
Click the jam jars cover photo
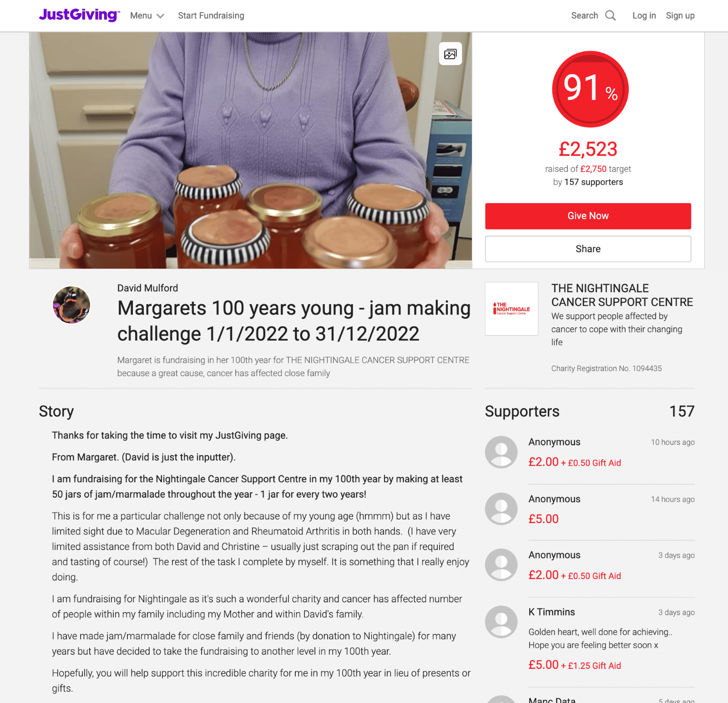pyautogui.click(x=251, y=150)
